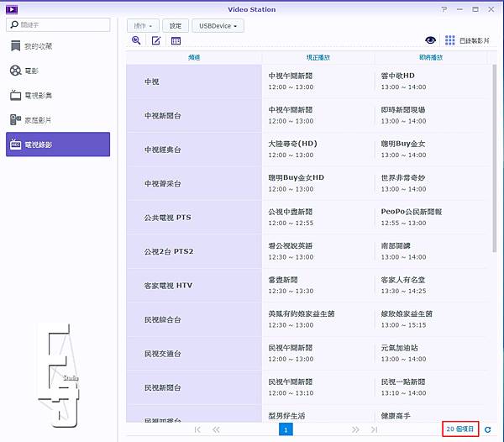The width and height of the screenshot is (504, 442).
Task: Switch to 已錄製影片 recorded videos view
Action: pos(467,40)
